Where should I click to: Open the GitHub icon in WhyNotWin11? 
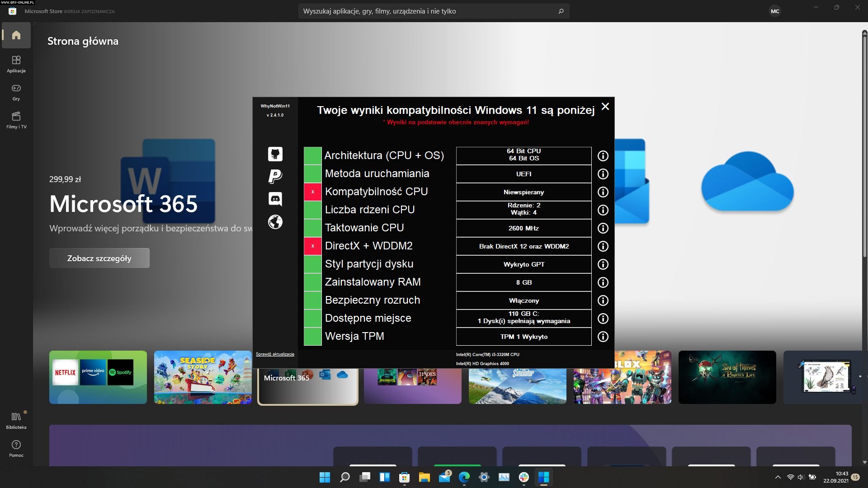click(275, 154)
